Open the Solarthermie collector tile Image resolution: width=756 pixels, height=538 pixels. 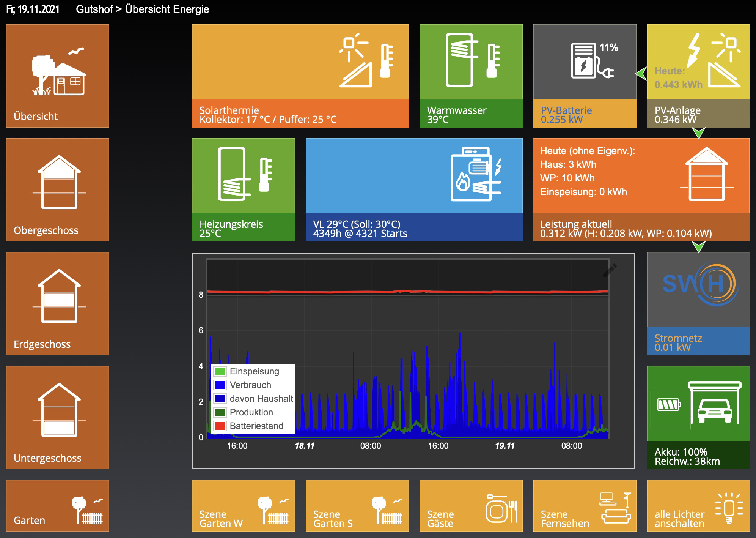tap(300, 76)
